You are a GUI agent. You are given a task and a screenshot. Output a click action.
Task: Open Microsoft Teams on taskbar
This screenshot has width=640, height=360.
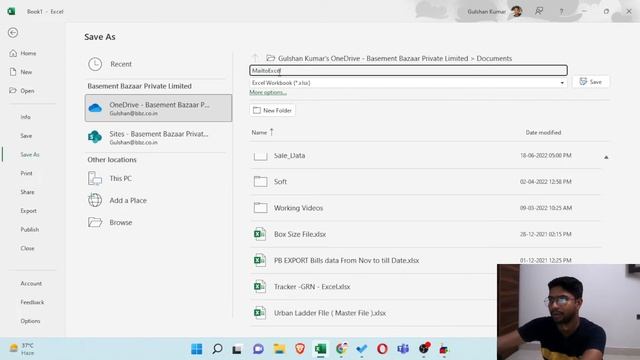[403, 349]
